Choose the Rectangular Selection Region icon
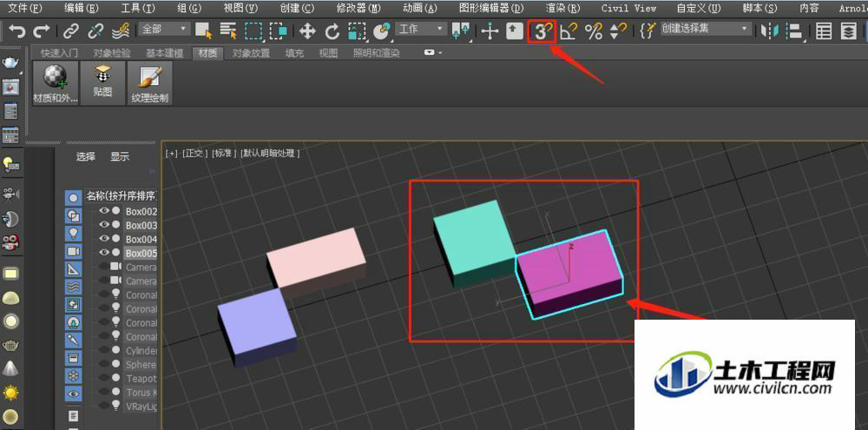The image size is (868, 430). point(253,31)
